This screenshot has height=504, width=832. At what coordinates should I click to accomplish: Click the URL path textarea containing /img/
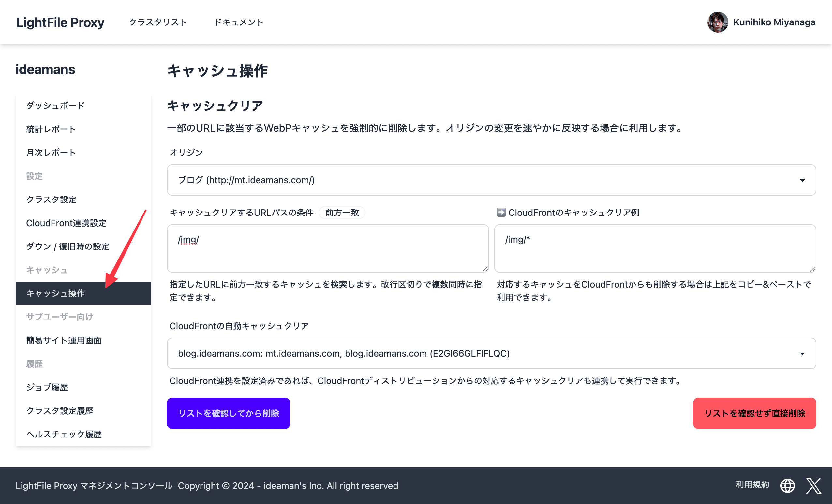328,248
